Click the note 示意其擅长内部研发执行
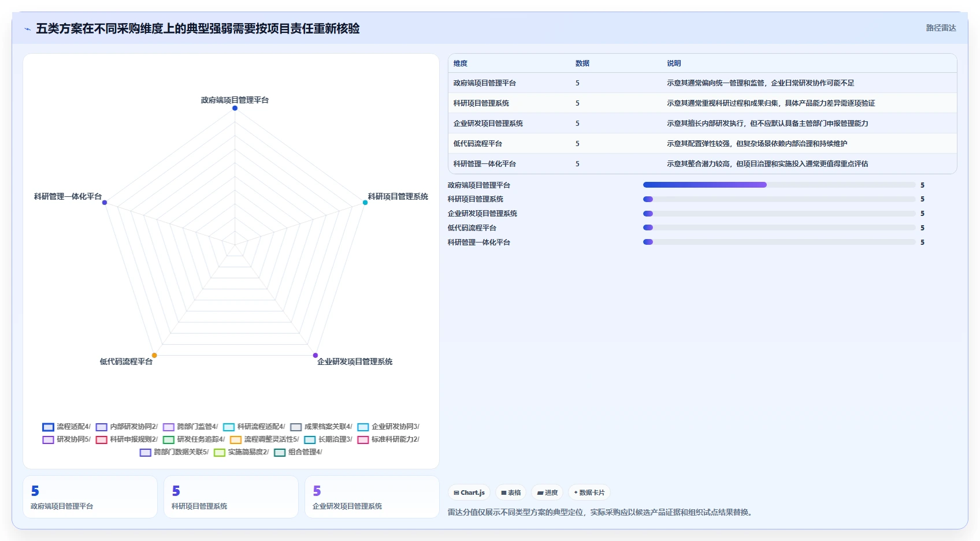 click(767, 124)
